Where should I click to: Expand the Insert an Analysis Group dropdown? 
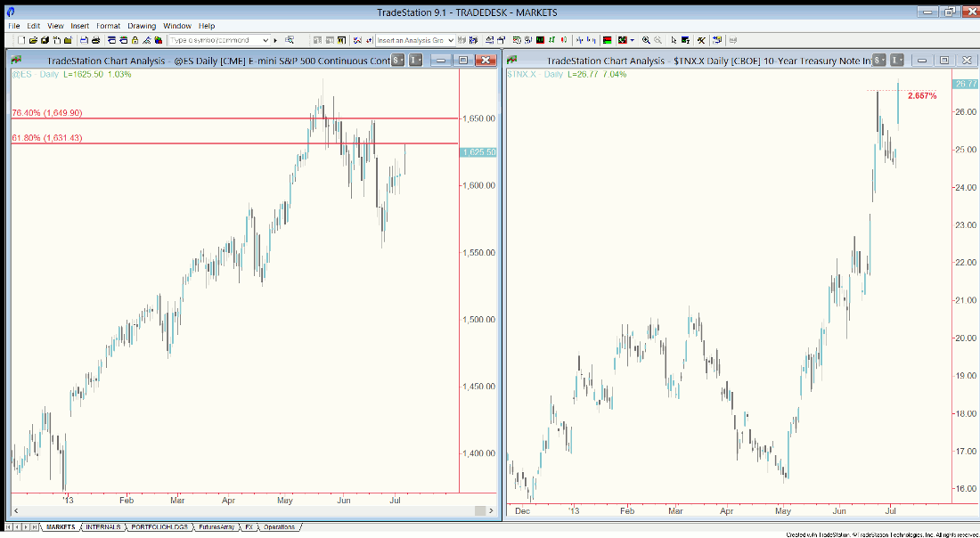coord(450,40)
